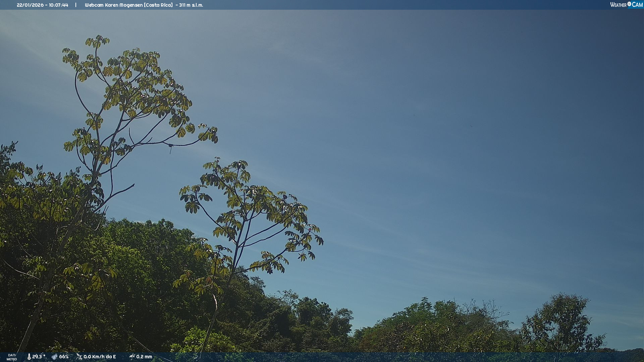644x362 pixels.
Task: Click the humidity water drops icon
Action: coord(54,357)
